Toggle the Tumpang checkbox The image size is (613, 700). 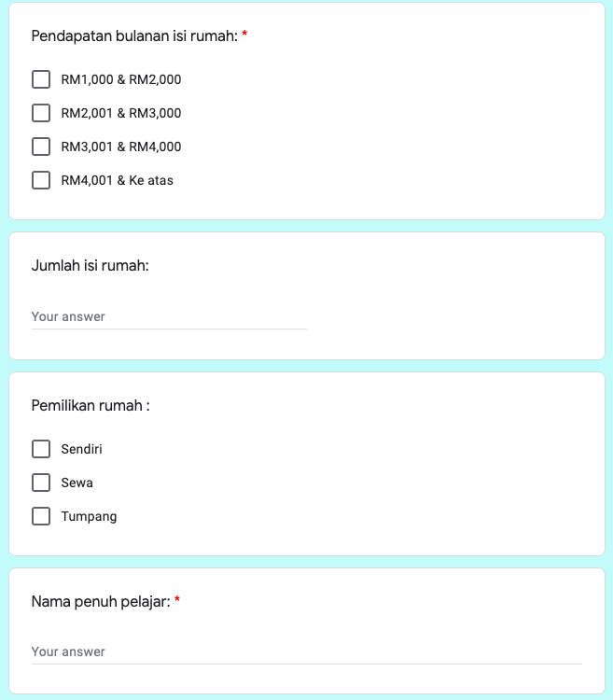click(41, 516)
